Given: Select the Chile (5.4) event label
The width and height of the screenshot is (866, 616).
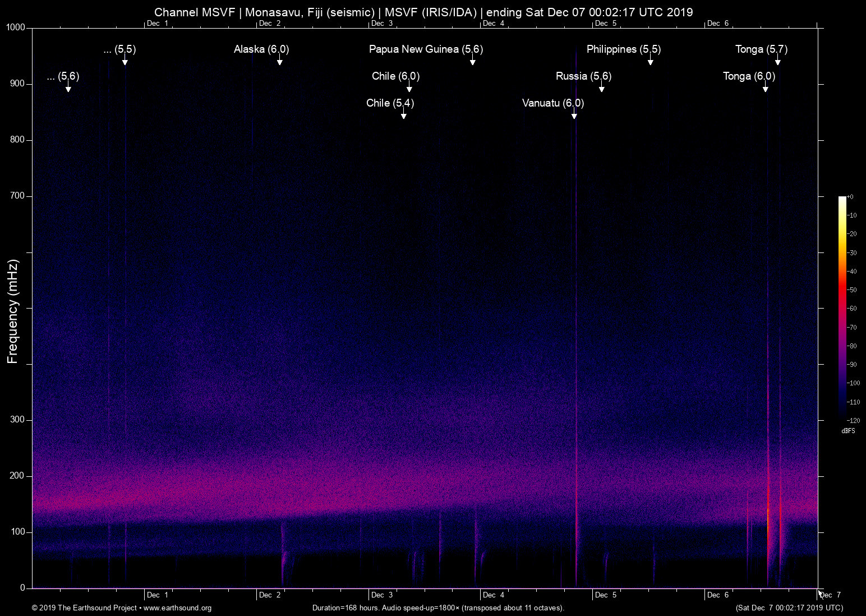Looking at the screenshot, I should click(x=389, y=103).
